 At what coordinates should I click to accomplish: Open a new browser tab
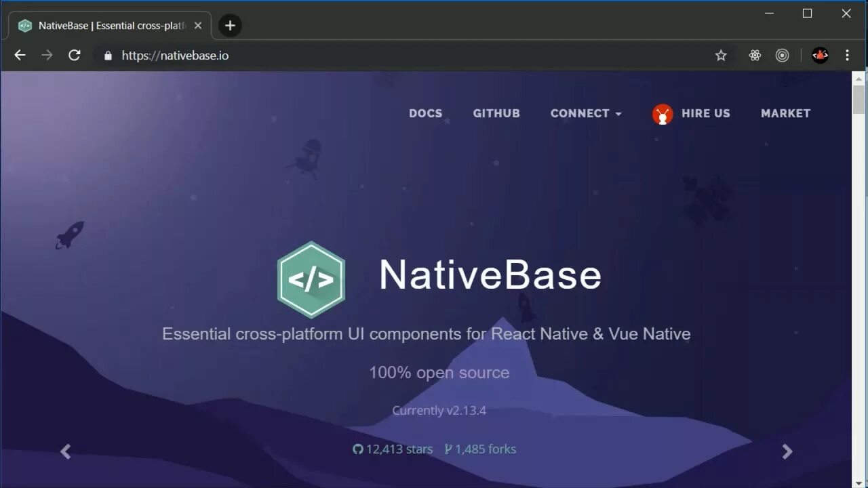(230, 26)
